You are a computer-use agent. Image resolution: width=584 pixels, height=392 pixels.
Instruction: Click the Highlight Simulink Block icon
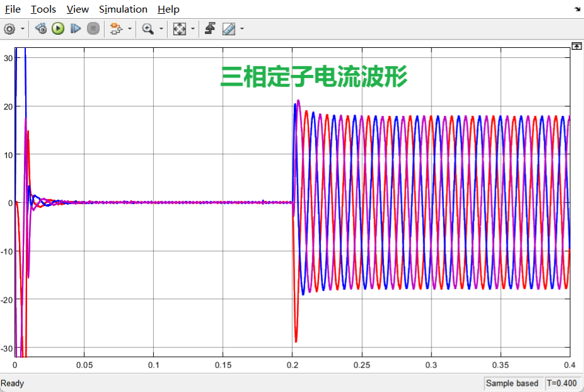(x=116, y=28)
